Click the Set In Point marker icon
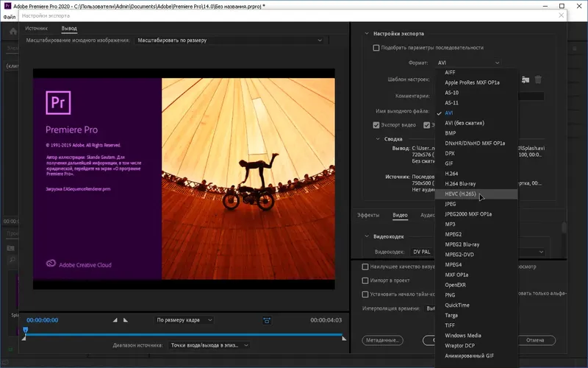Image resolution: width=588 pixels, height=368 pixels. [115, 320]
